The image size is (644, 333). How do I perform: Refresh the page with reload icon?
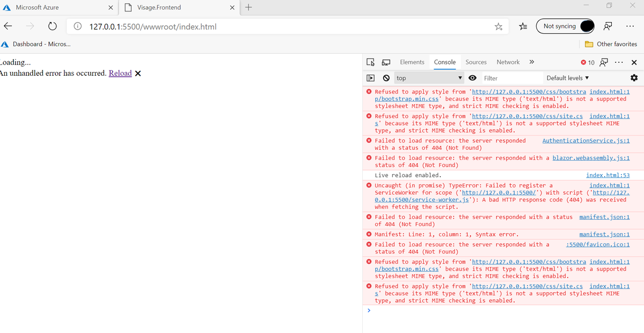coord(52,26)
